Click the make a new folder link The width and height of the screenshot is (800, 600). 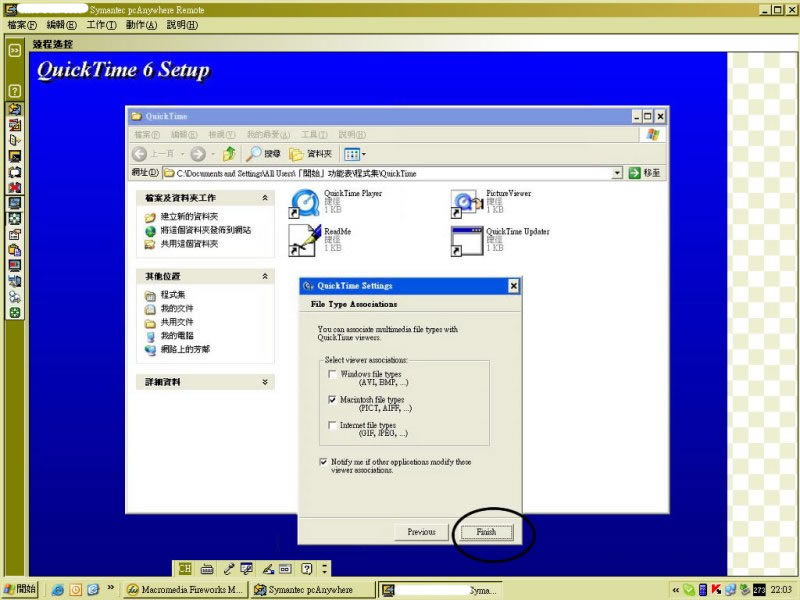click(189, 216)
